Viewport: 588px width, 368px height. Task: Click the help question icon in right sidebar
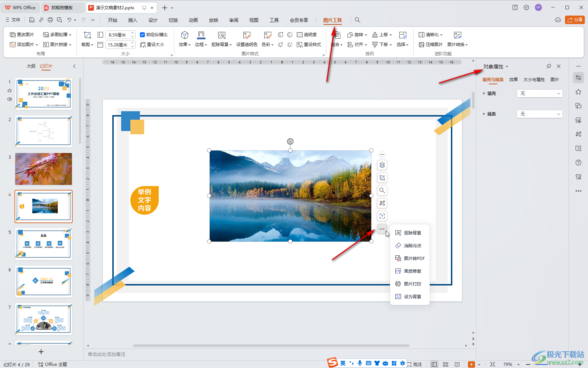coord(578,163)
